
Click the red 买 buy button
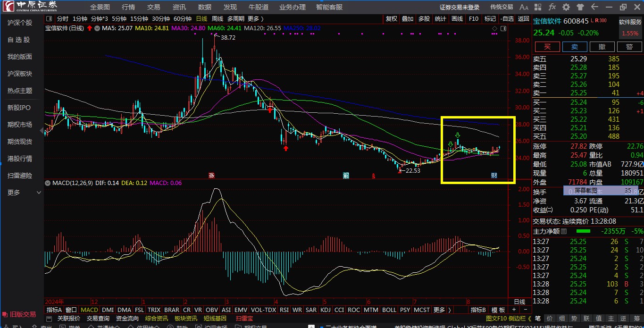pyautogui.click(x=547, y=47)
